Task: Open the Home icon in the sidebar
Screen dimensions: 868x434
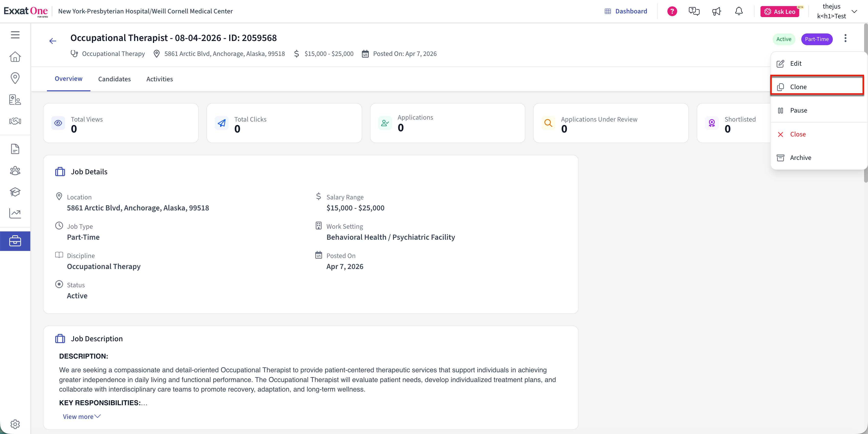Action: (15, 57)
